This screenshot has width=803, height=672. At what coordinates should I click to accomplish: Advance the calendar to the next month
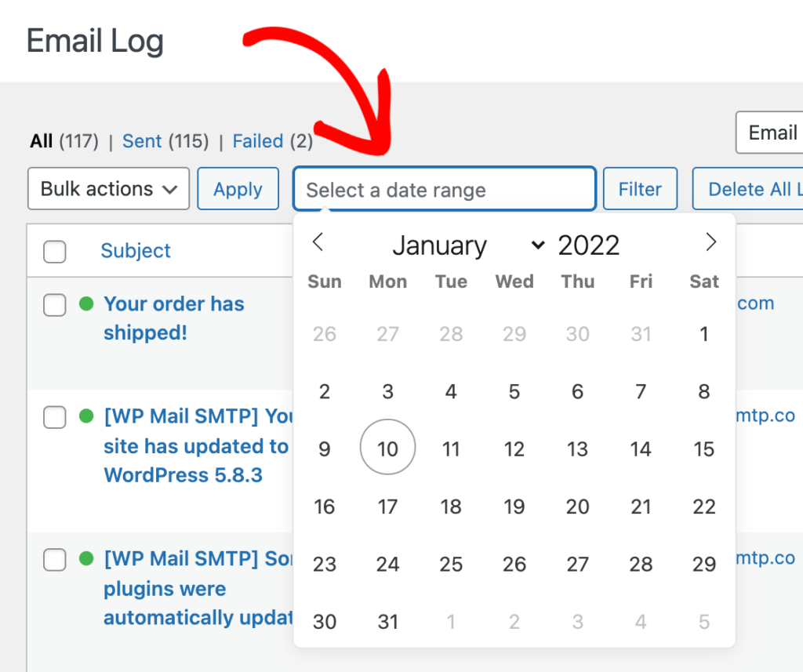710,242
